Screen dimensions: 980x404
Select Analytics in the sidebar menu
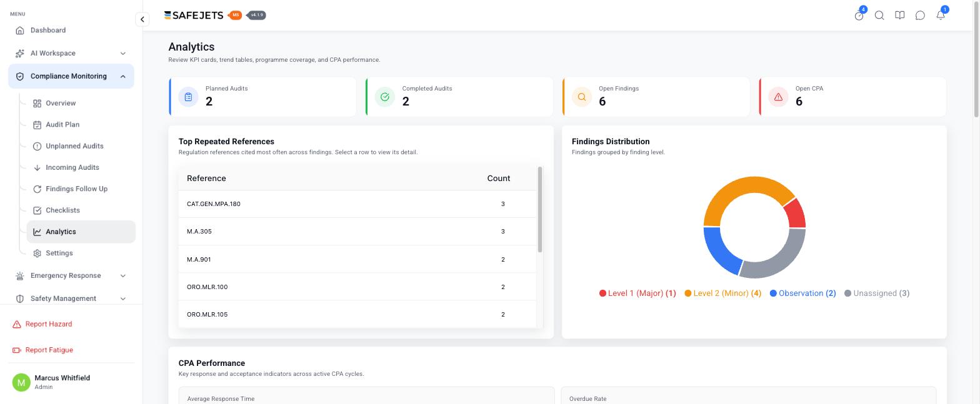pyautogui.click(x=81, y=232)
